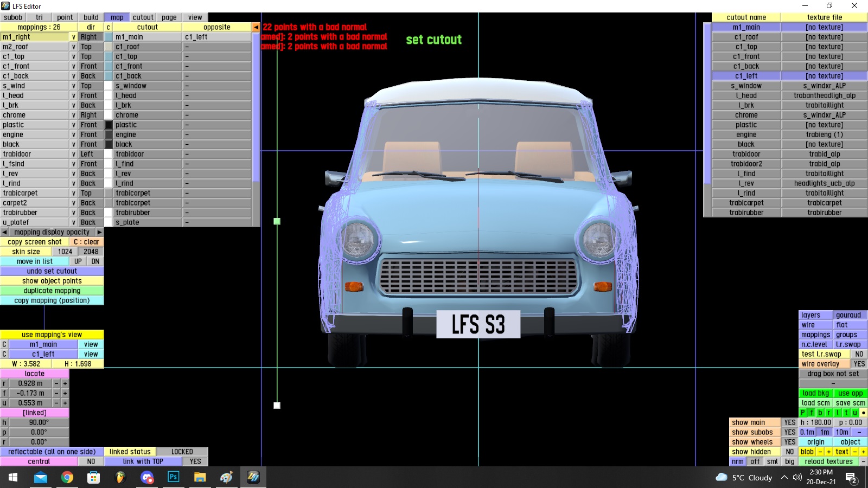Click the C button beside m1_main
The width and height of the screenshot is (868, 488).
tap(4, 344)
